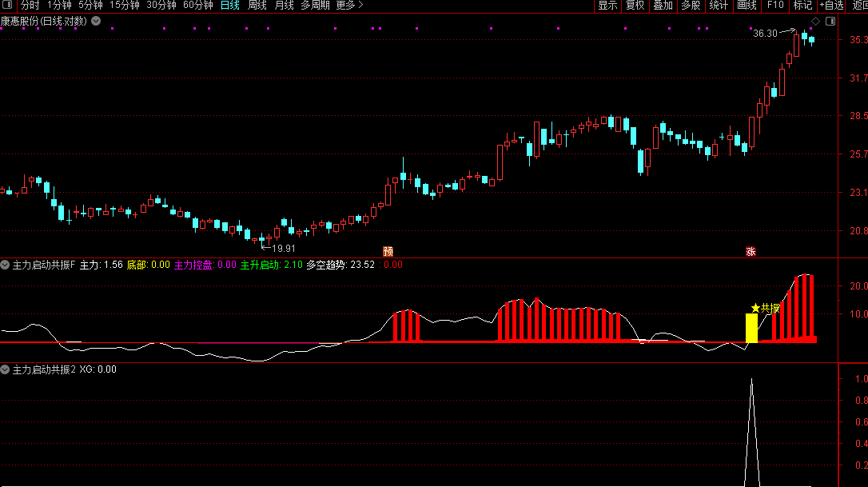Viewport: 868px width, 487px height.
Task: Click the 20.8 price axis label
Action: [858, 230]
